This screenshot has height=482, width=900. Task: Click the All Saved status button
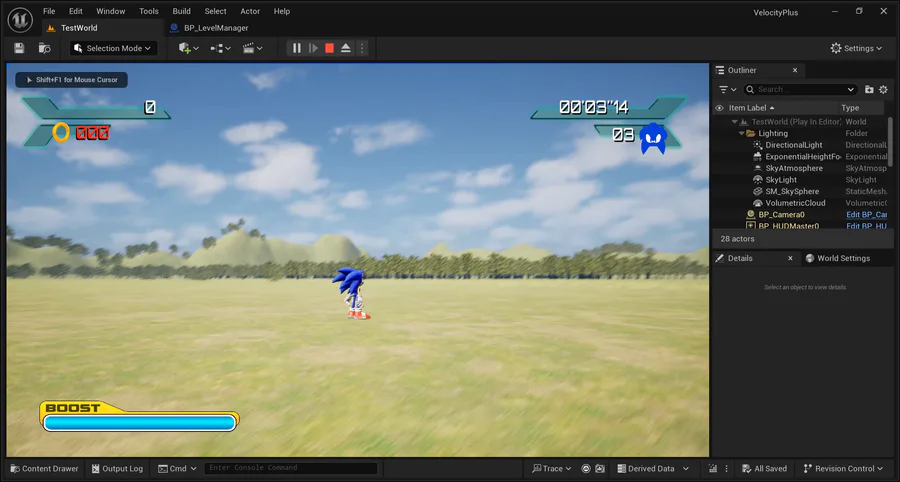(x=765, y=469)
